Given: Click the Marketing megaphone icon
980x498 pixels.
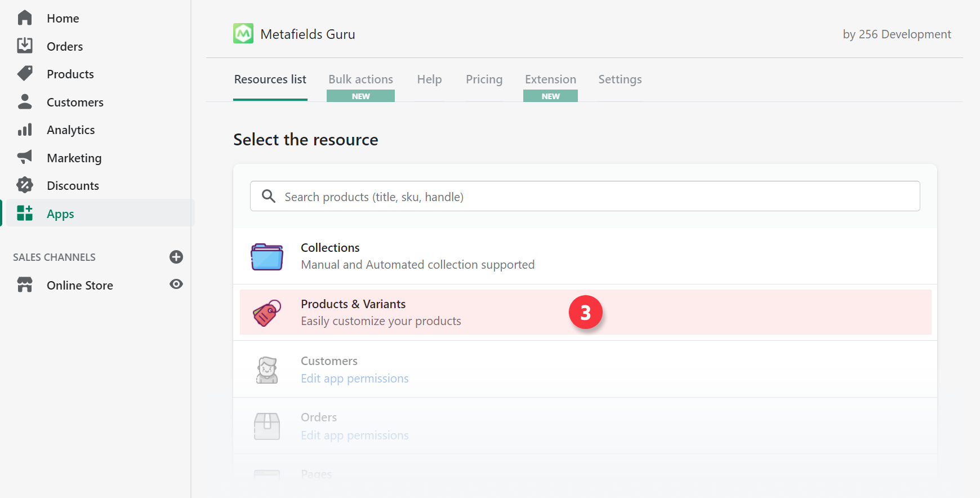Looking at the screenshot, I should point(25,157).
